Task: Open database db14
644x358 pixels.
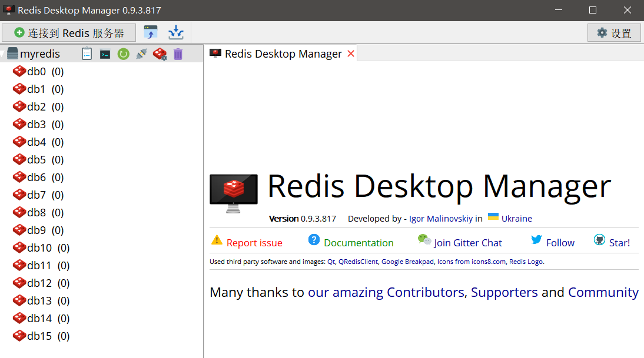Action: click(x=41, y=318)
